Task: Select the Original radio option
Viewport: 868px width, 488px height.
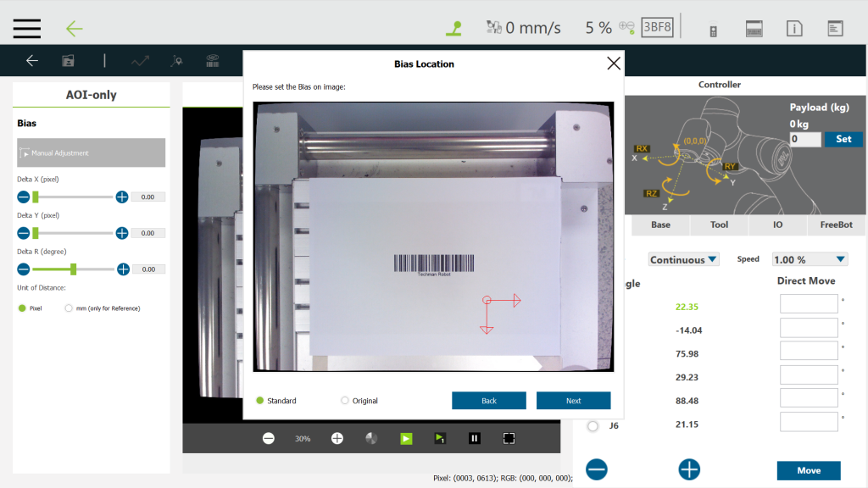Action: (x=344, y=401)
